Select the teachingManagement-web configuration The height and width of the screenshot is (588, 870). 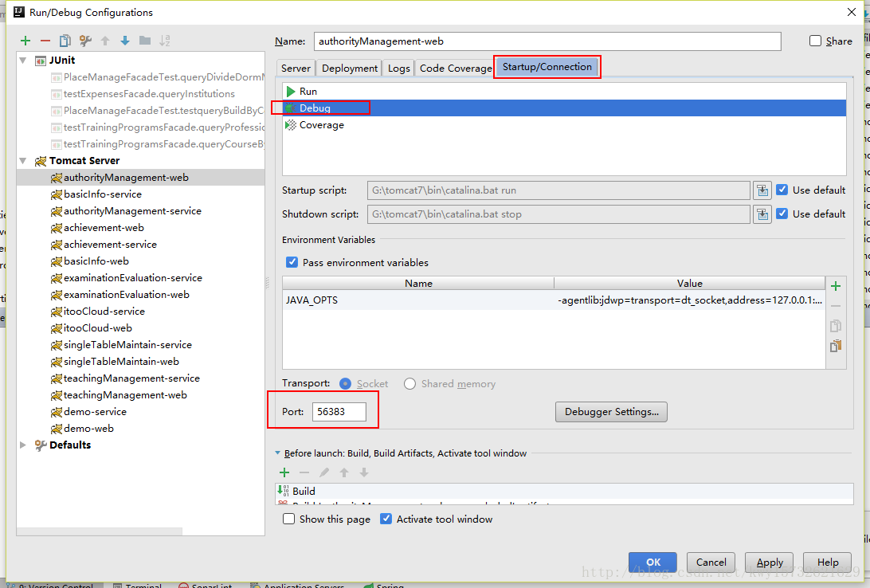(125, 395)
